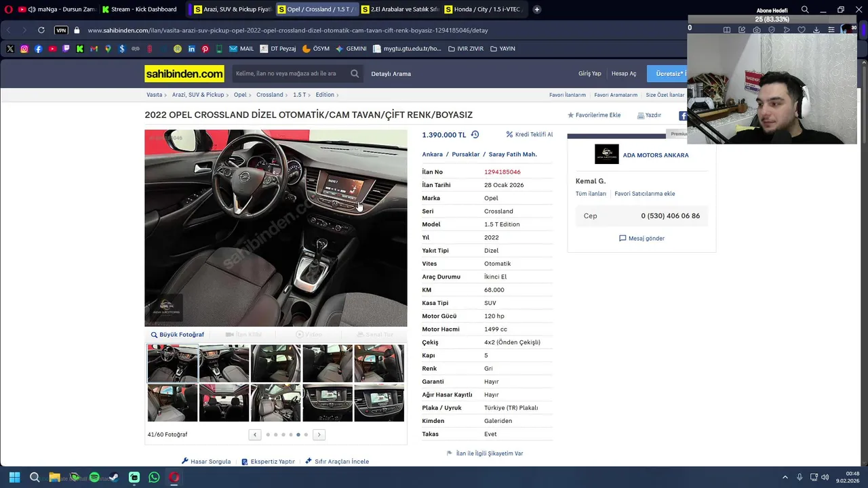
Task: Open İlan ile İlgili Şikayetim Var
Action: (485, 453)
